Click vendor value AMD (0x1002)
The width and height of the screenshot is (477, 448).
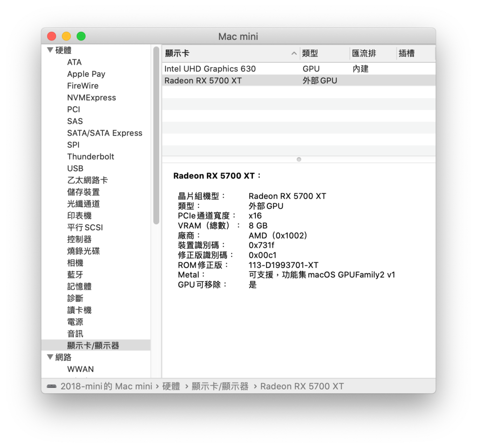278,235
